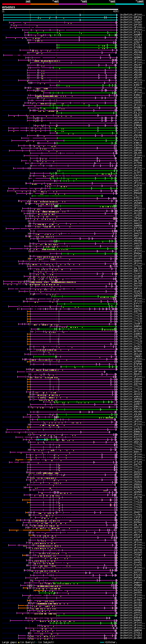The image size is (146, 644).
Task: Select the cyan ~100% identity color bar
Action: point(130,4)
